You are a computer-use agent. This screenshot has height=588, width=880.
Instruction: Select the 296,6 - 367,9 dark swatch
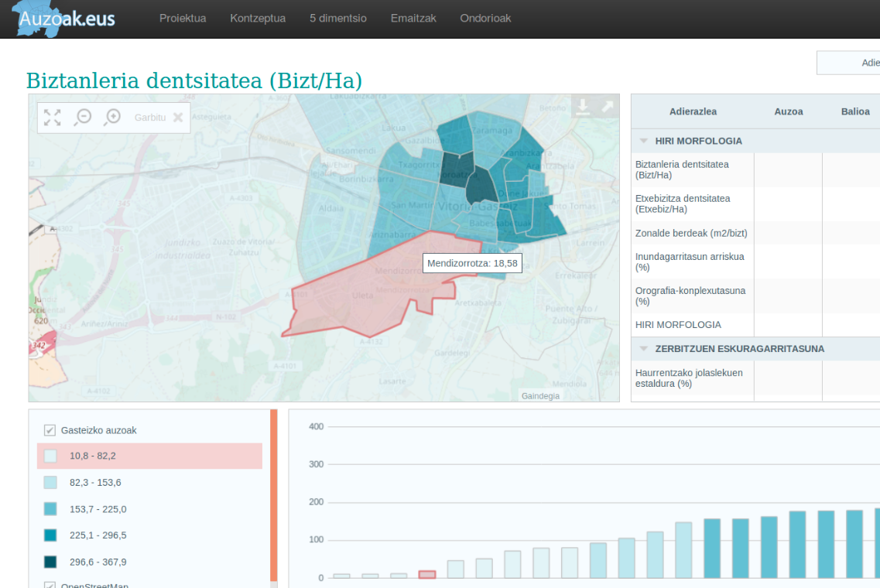click(51, 562)
